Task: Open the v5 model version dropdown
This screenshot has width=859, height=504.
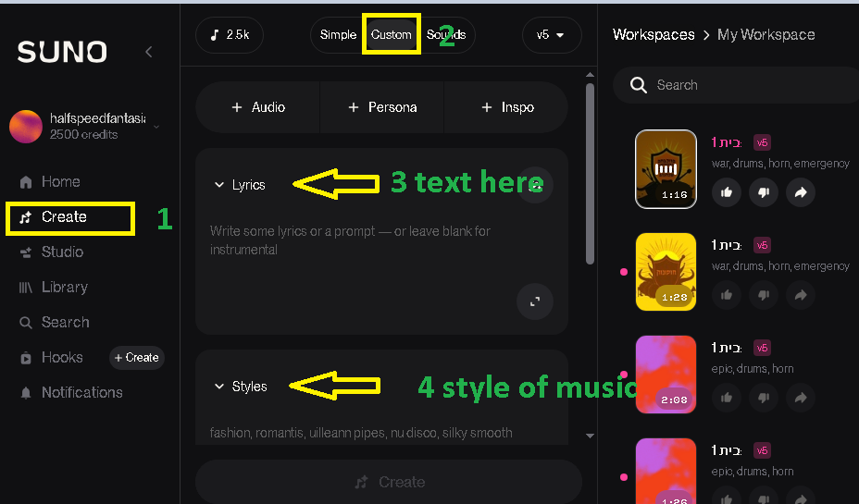Action: (551, 35)
